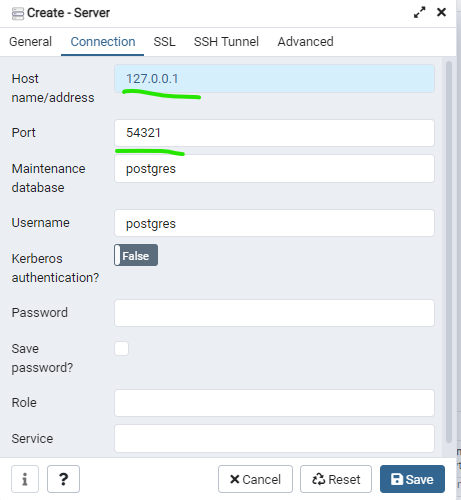This screenshot has width=461, height=500.
Task: Cancel the server creation
Action: pyautogui.click(x=255, y=479)
